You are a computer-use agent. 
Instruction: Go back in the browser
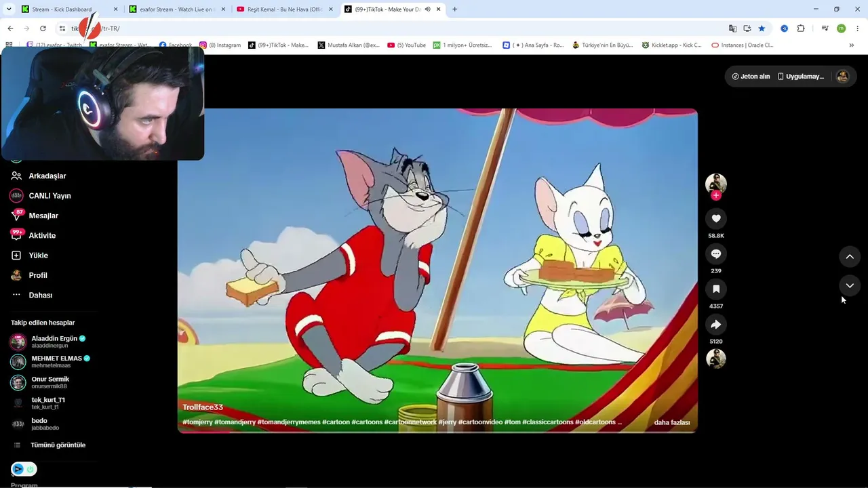click(10, 28)
